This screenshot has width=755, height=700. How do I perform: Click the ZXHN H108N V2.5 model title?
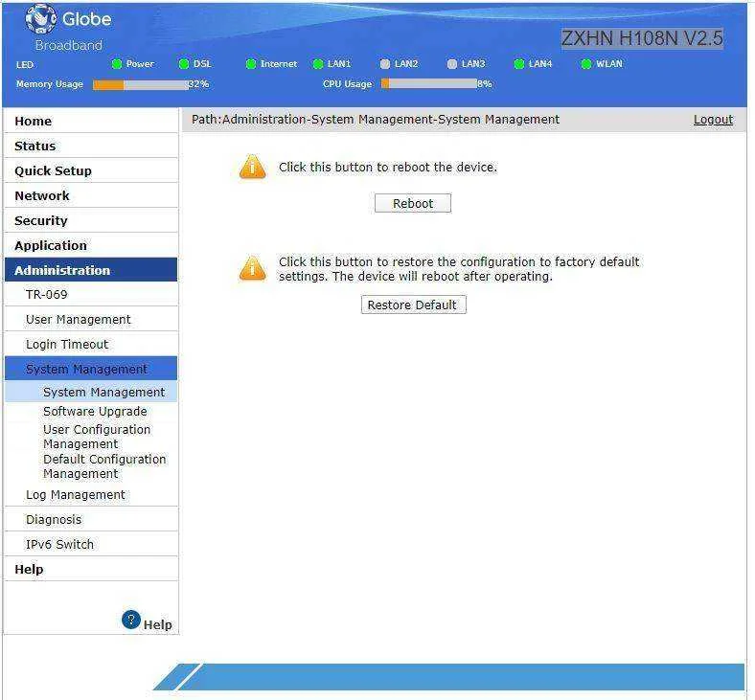click(642, 38)
